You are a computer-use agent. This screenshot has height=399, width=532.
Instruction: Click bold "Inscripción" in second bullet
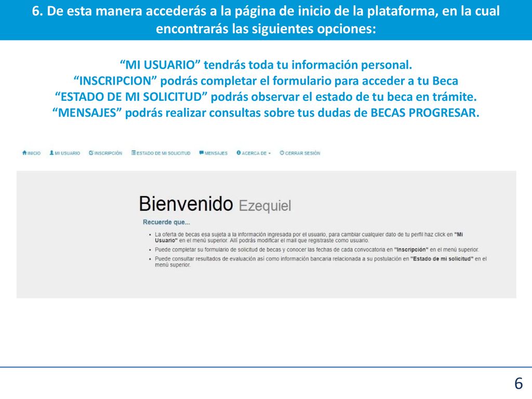pyautogui.click(x=411, y=250)
